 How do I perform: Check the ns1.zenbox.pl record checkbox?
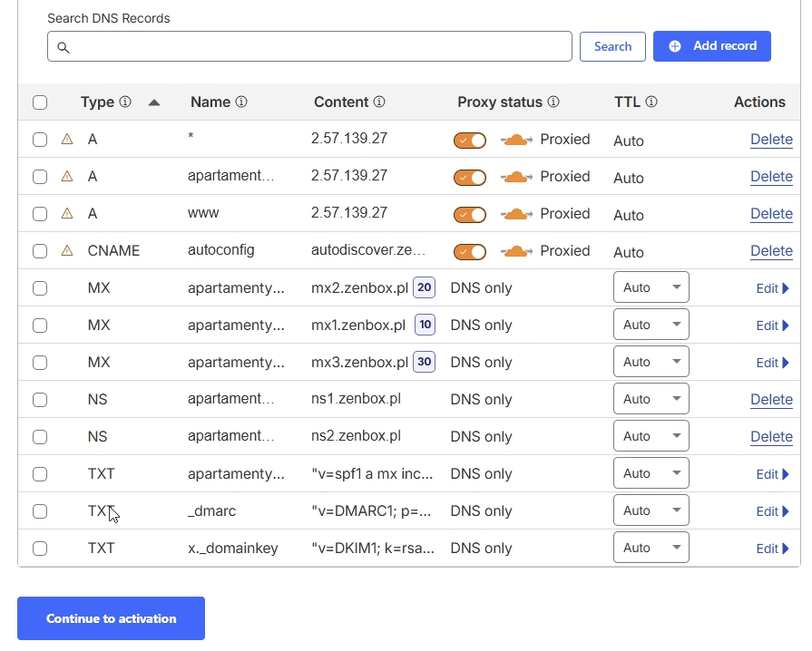40,400
